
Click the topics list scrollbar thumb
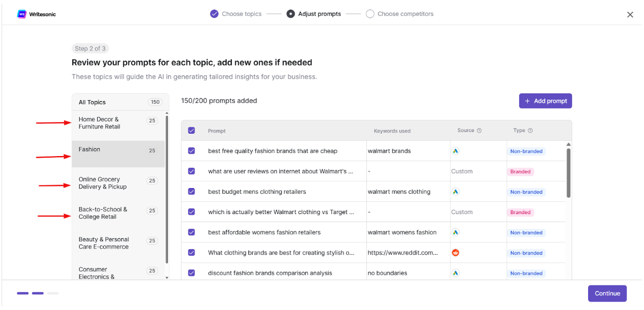click(167, 189)
